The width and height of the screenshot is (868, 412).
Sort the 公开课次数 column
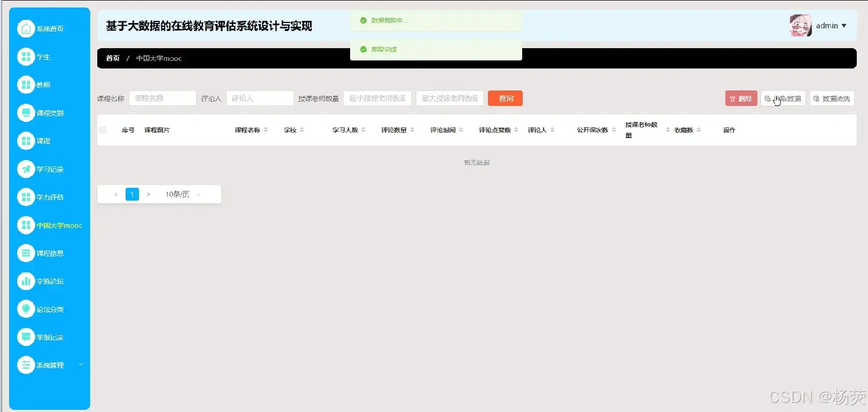tap(614, 130)
